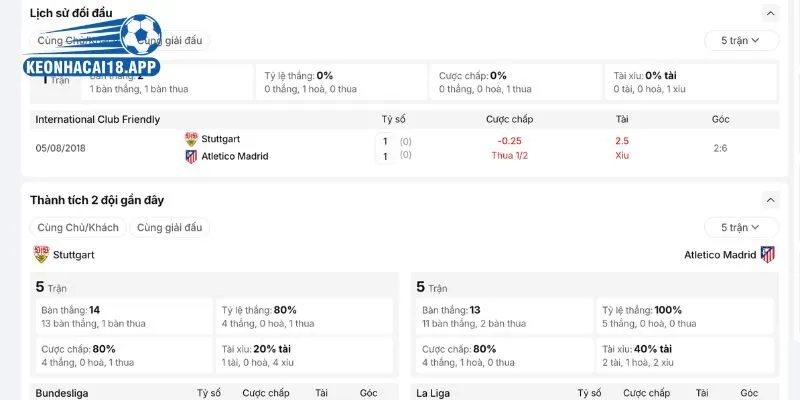Collapse the Lịch sử đối đầu section
Viewport: 800px width, 400px height.
point(770,13)
